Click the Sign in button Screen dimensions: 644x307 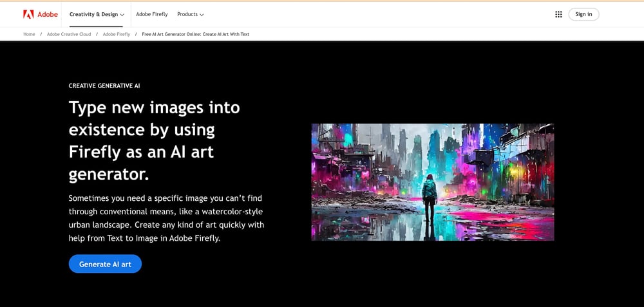point(583,14)
